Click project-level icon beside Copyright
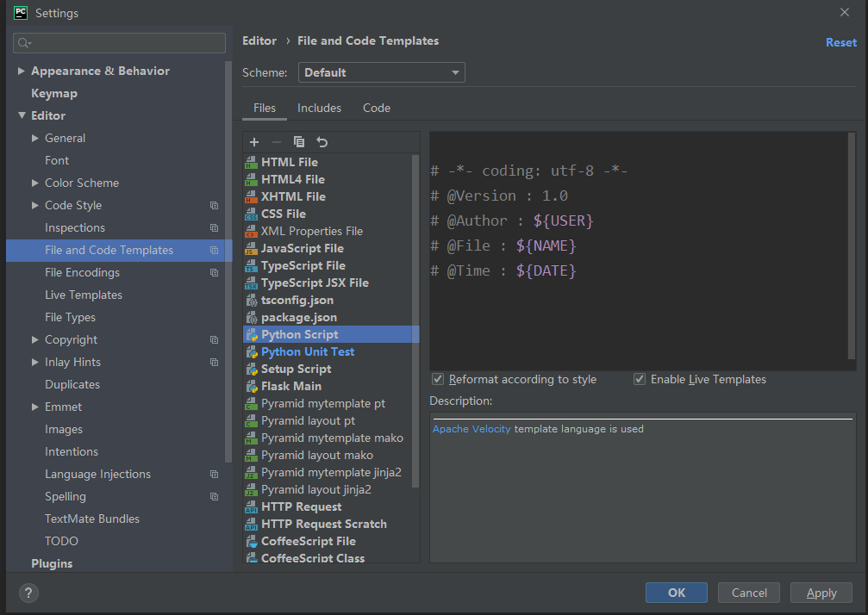The width and height of the screenshot is (868, 615). (x=215, y=339)
